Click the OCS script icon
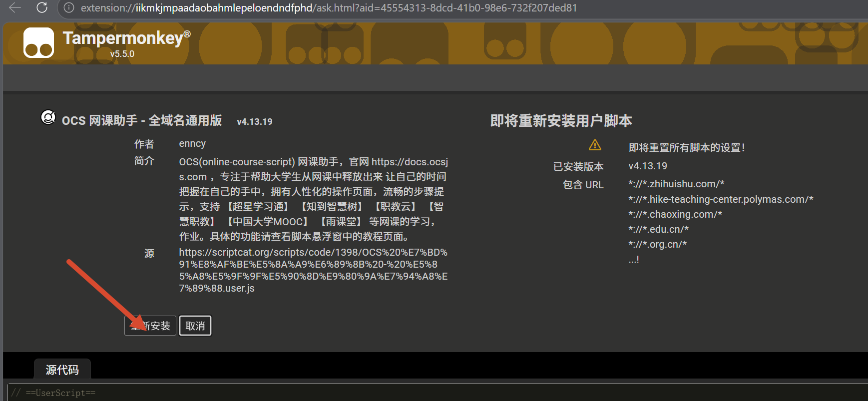This screenshot has height=401, width=868. tap(48, 117)
